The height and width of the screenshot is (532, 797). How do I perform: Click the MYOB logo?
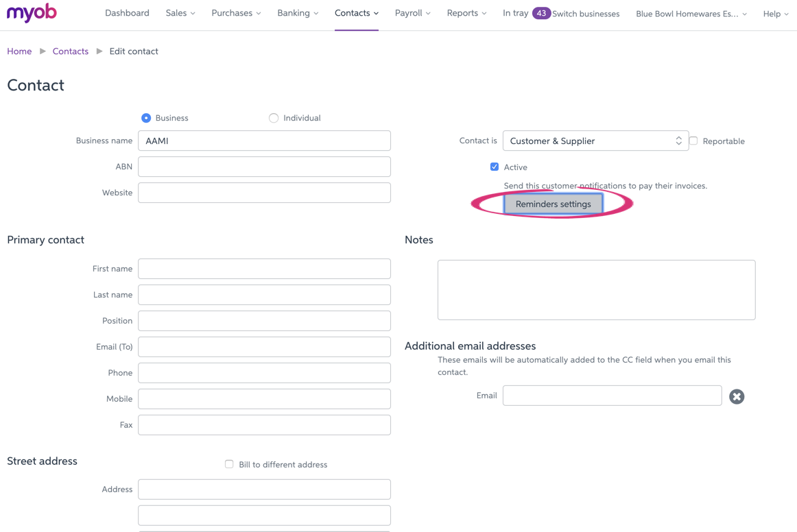coord(32,13)
